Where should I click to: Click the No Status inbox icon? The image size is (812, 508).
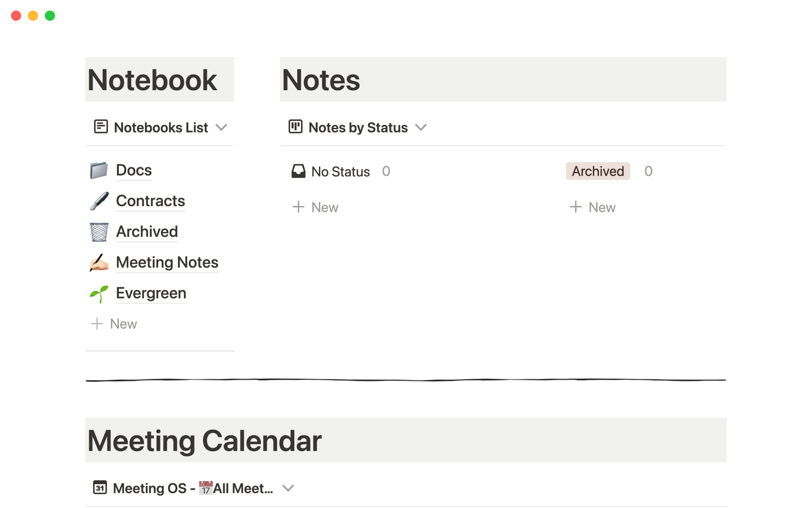(298, 171)
